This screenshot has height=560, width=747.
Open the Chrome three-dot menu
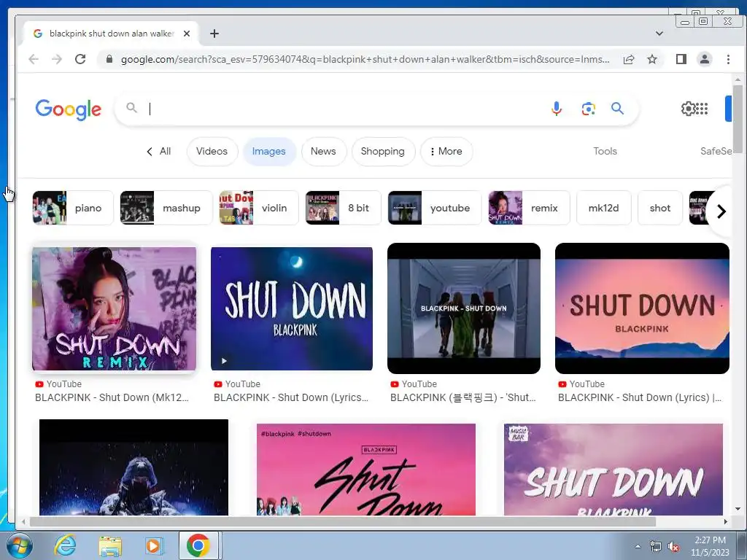[x=728, y=59]
